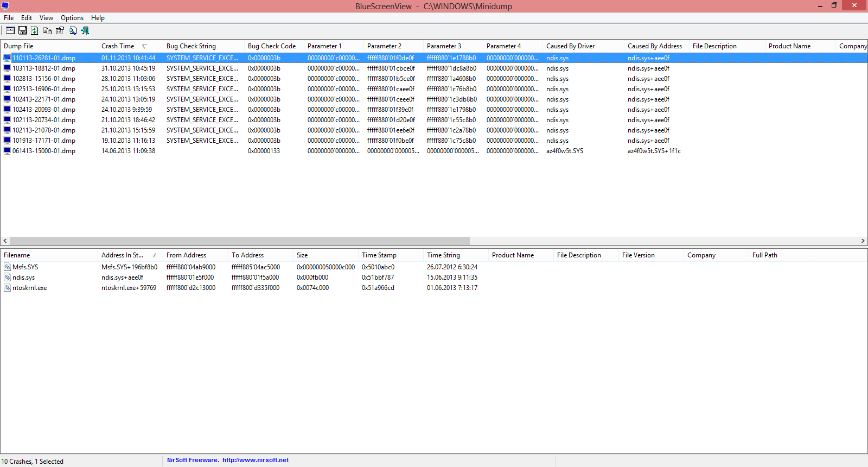Sort by Bug Check String column header
This screenshot has height=467, width=868.
pos(203,46)
